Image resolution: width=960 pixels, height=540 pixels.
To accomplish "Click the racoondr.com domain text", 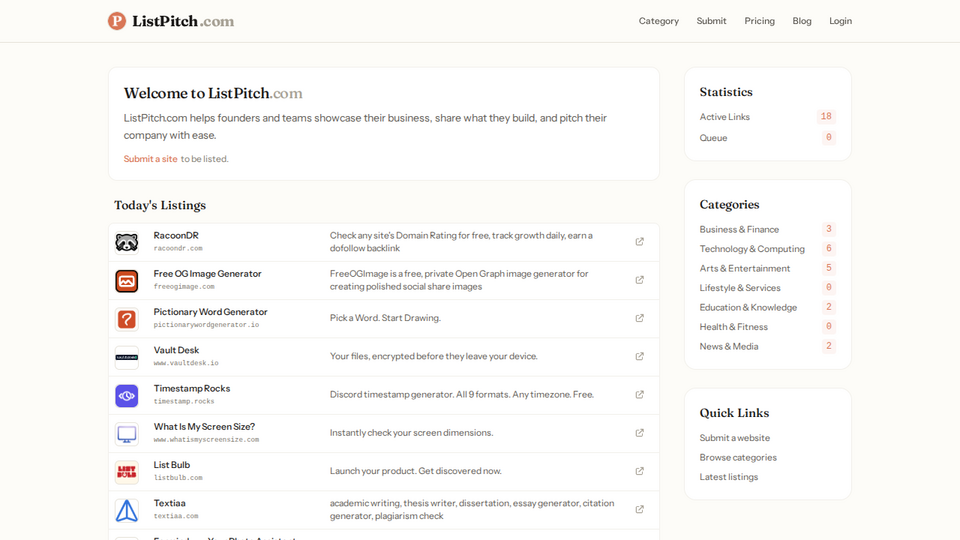I will click(x=178, y=249).
